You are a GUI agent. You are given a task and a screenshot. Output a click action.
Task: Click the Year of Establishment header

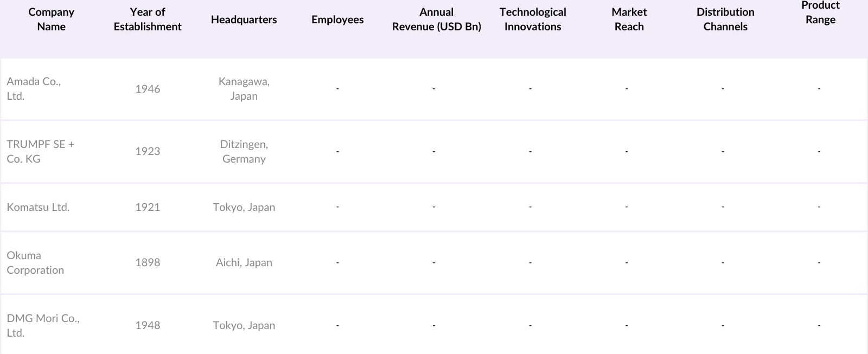click(x=148, y=20)
